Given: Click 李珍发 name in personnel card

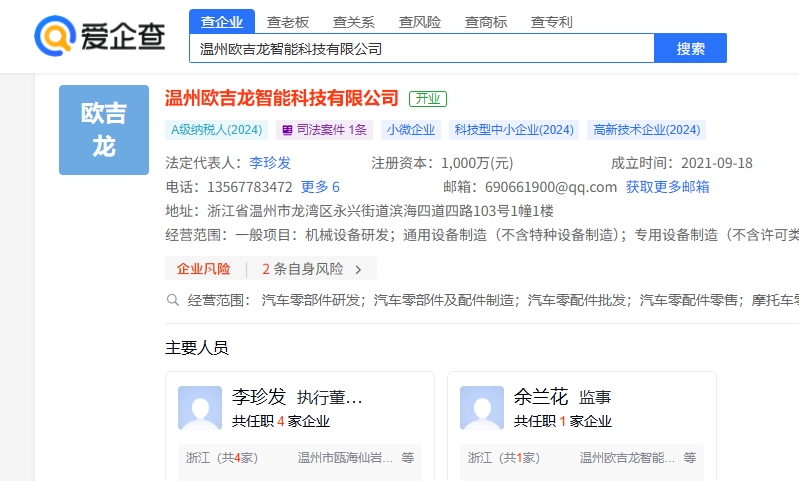Looking at the screenshot, I should tap(259, 397).
